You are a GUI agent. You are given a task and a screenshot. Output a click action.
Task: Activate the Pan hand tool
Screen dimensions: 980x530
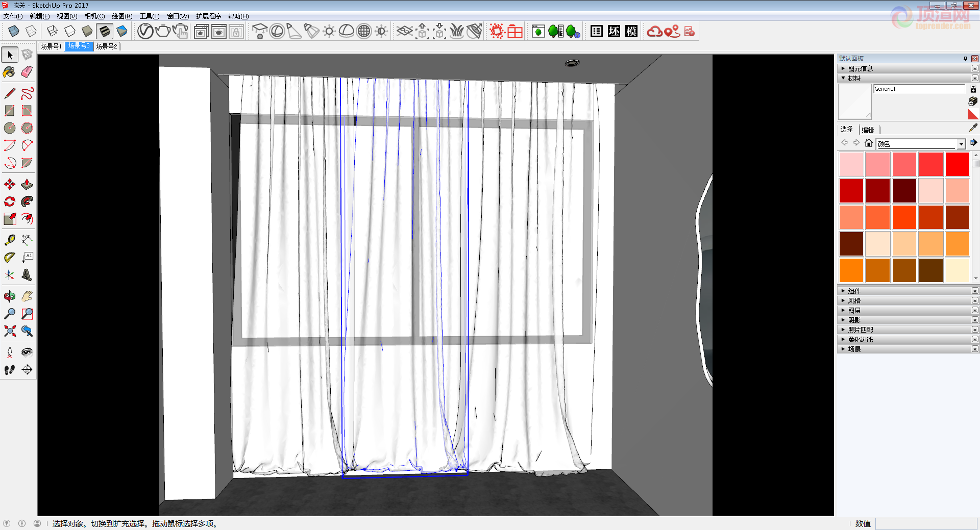click(x=27, y=296)
